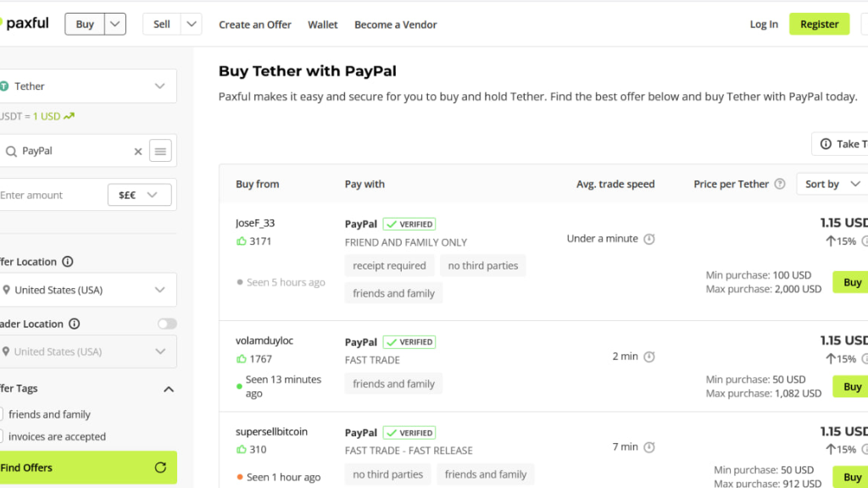Screen dimensions: 868x488
Task: Open the Offer Location United States dropdown
Action: tap(88, 290)
